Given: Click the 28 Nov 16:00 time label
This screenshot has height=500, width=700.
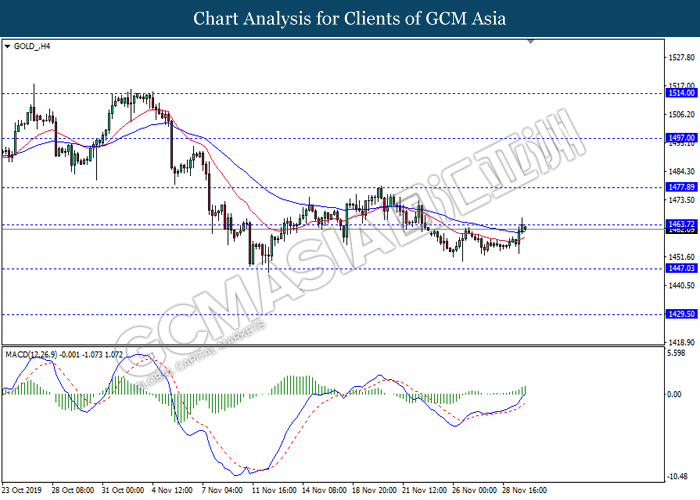Looking at the screenshot, I should [x=525, y=490].
